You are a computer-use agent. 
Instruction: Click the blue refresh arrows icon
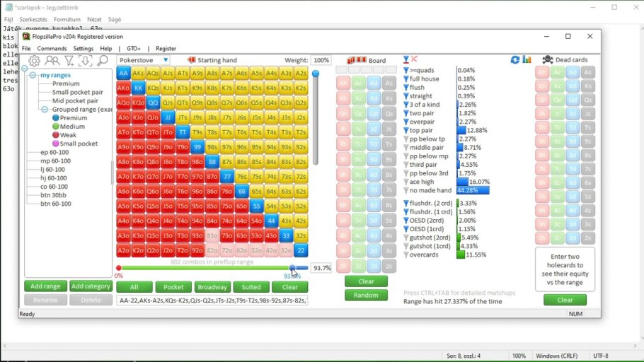pyautogui.click(x=515, y=60)
